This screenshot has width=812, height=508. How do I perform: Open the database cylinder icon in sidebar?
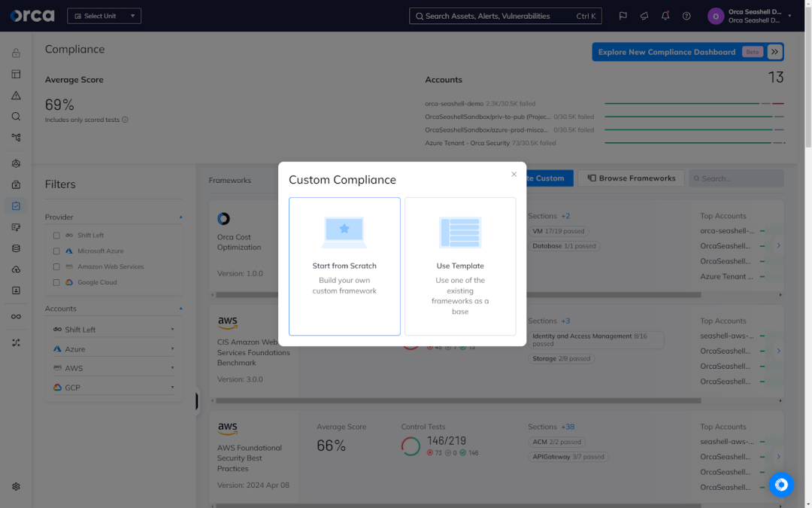[16, 248]
